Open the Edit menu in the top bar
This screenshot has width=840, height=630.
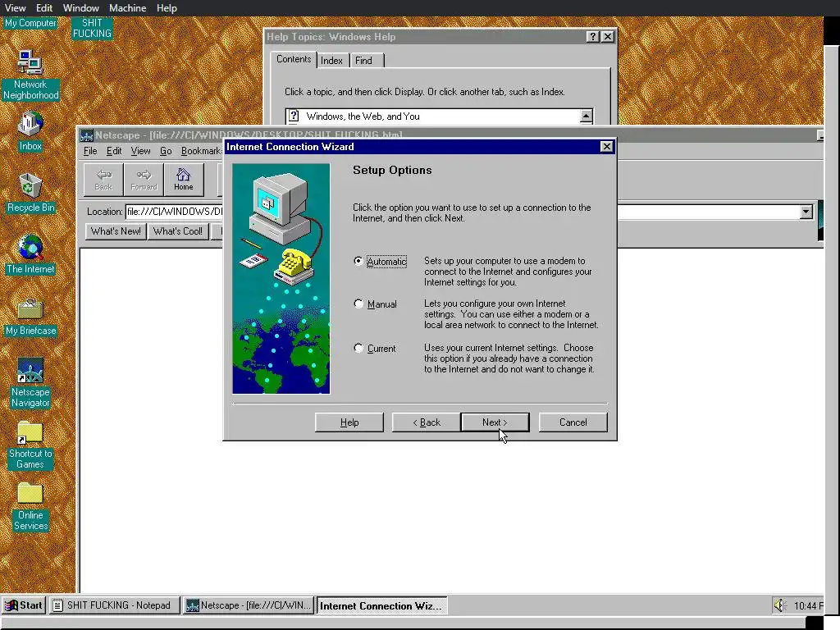44,8
